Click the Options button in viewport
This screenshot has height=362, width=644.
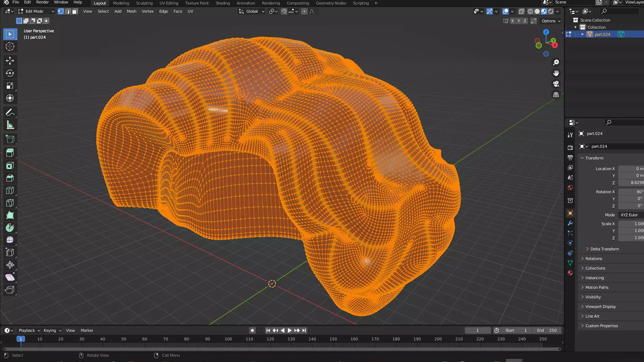551,21
